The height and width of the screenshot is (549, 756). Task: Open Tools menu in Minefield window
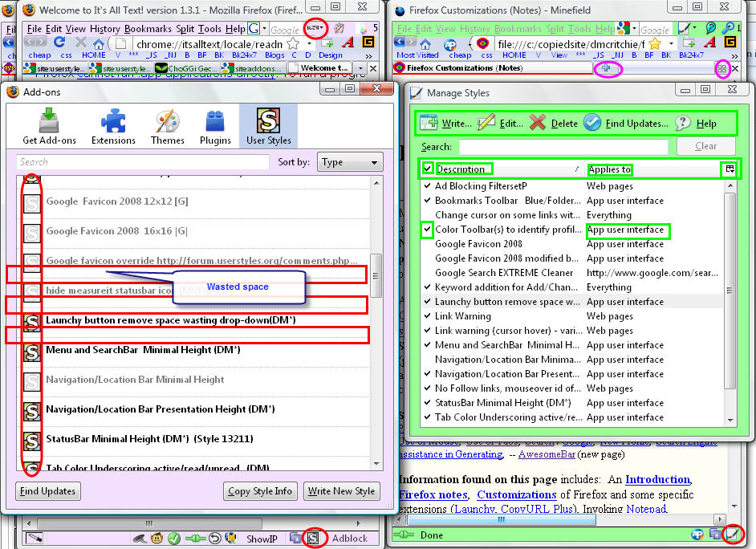(579, 29)
